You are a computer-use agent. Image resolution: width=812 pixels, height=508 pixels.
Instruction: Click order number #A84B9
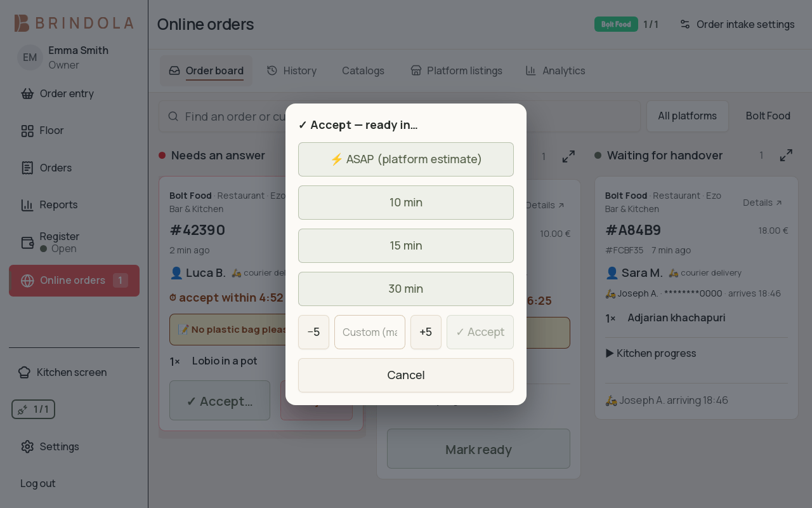coord(633,230)
